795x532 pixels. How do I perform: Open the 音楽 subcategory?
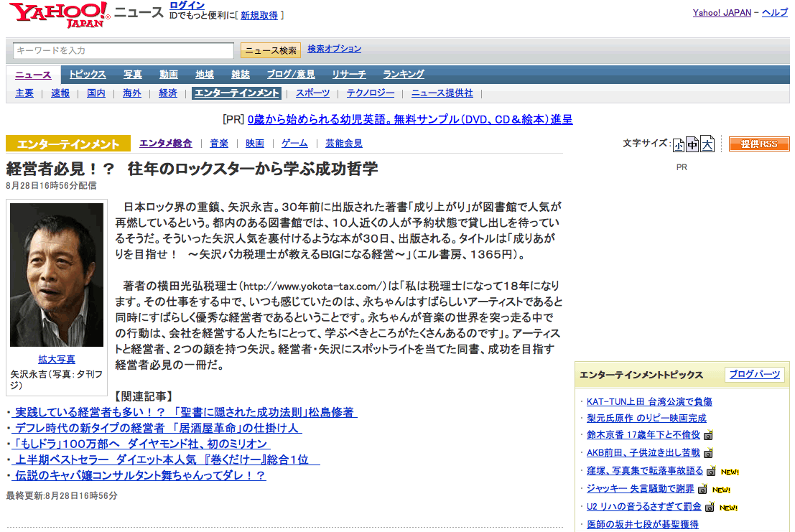click(219, 144)
